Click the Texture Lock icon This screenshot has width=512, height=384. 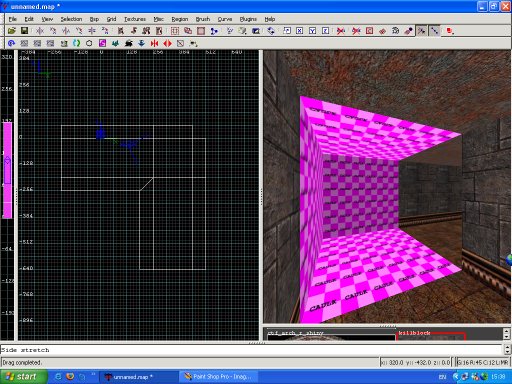(x=434, y=31)
